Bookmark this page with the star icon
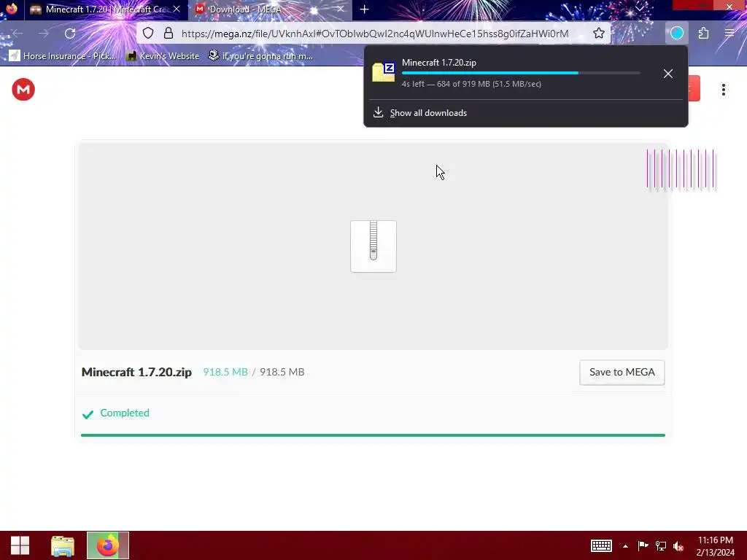Viewport: 747px width, 560px height. [x=599, y=34]
